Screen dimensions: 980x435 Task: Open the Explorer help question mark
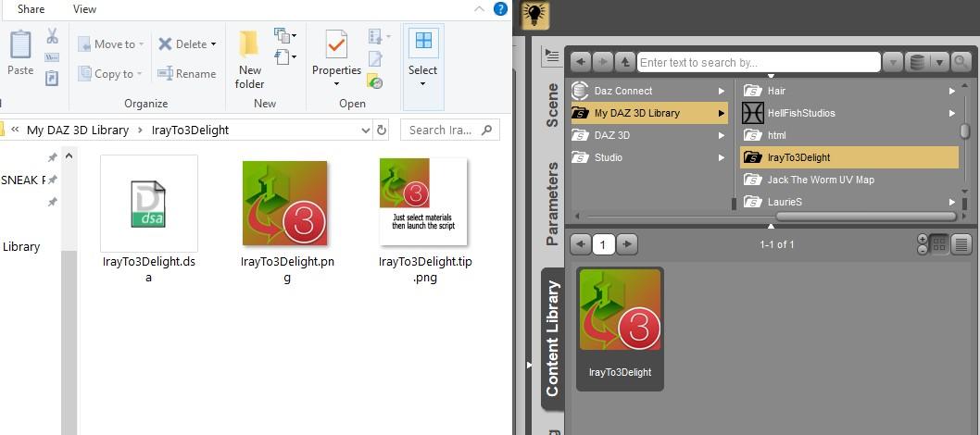[500, 8]
